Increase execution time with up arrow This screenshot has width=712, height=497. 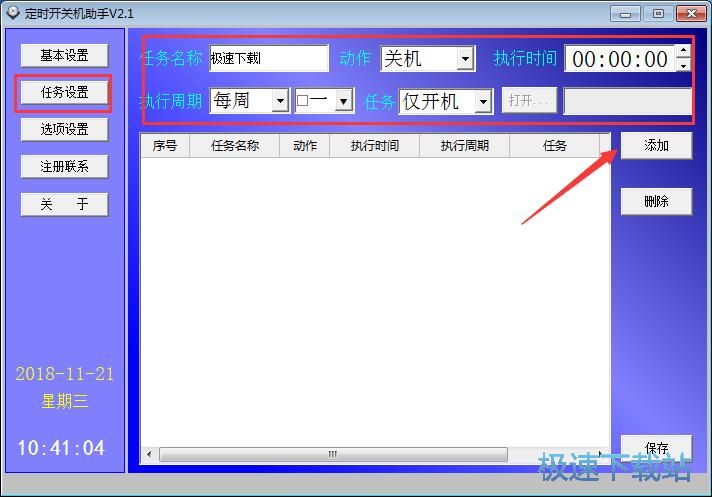[683, 52]
